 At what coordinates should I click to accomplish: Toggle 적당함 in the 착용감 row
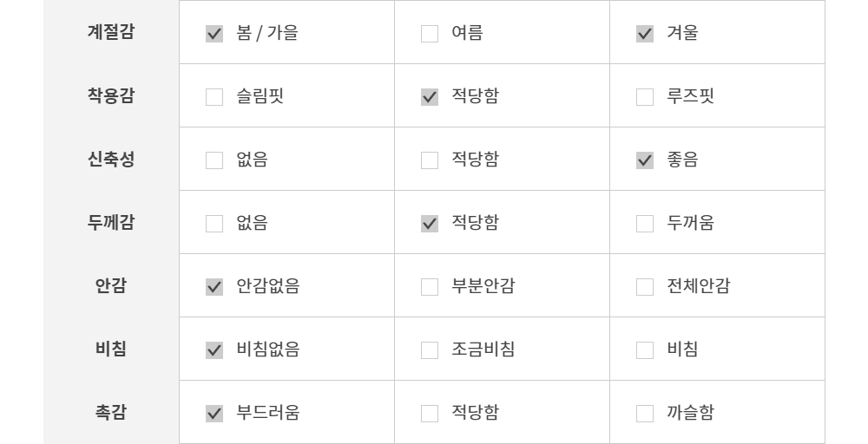430,97
